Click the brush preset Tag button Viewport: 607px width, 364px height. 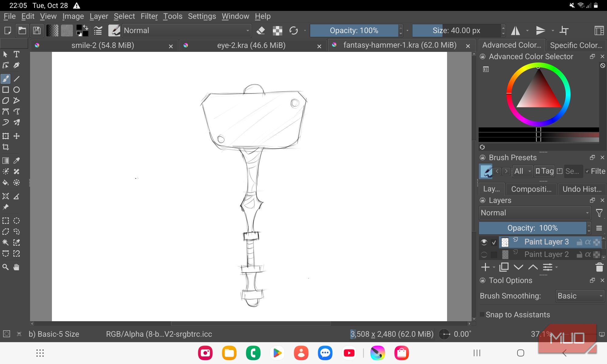(x=544, y=171)
